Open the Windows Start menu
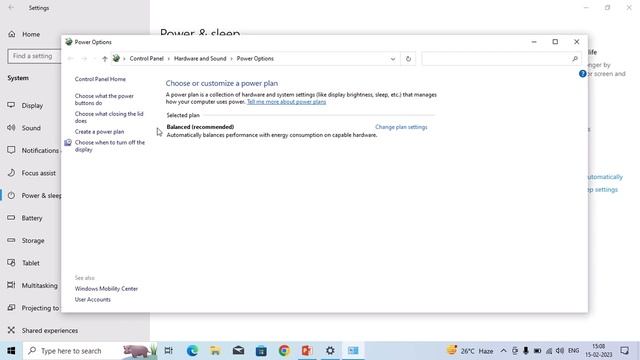Screen dimensions: 640x360 point(11,351)
